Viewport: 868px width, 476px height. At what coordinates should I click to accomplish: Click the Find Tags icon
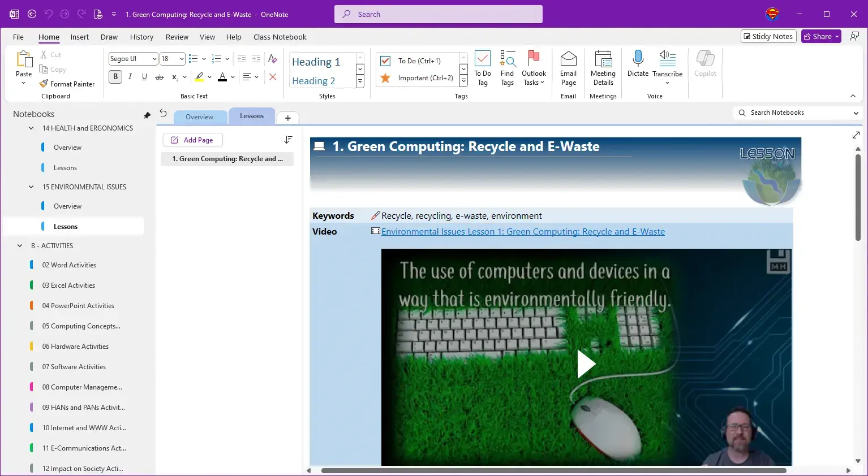click(507, 59)
